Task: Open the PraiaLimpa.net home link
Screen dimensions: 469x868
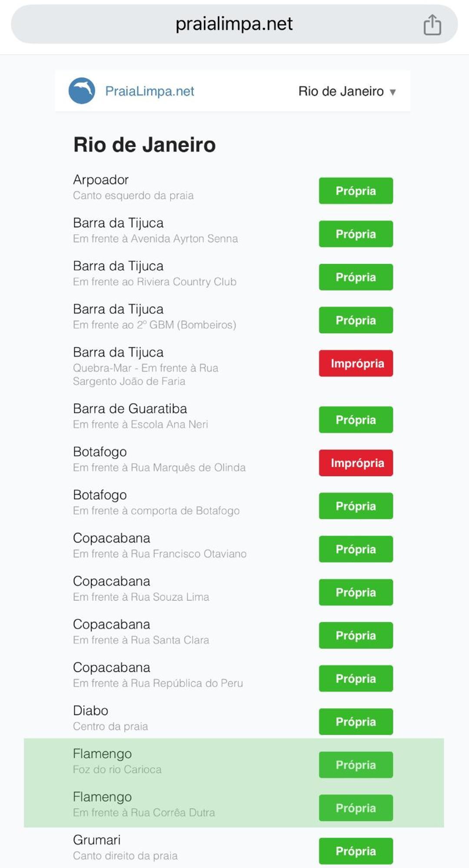Action: point(149,91)
